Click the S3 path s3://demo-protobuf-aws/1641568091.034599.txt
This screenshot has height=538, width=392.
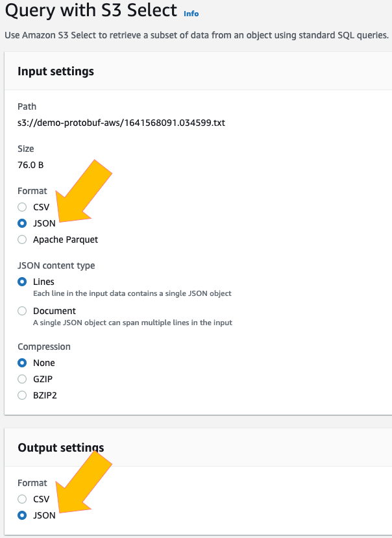tap(121, 123)
